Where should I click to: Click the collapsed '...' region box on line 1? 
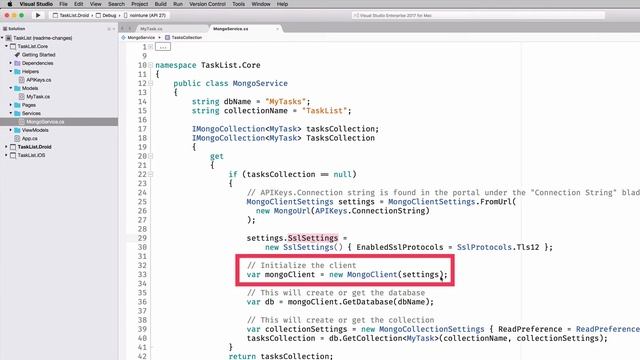click(163, 47)
